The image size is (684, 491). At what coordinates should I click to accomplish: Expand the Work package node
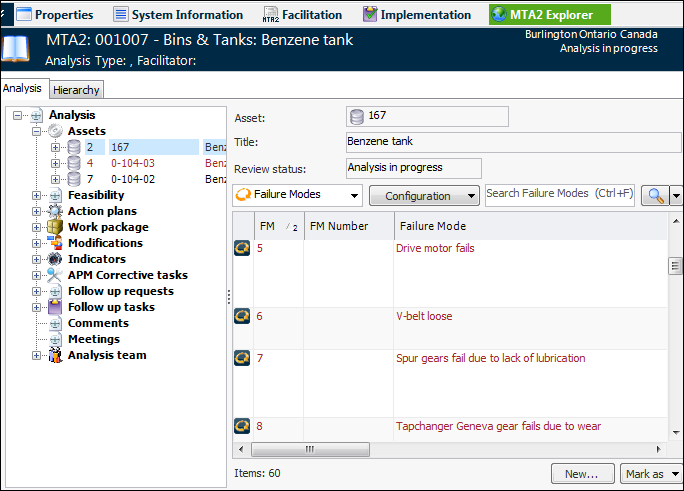(x=37, y=227)
